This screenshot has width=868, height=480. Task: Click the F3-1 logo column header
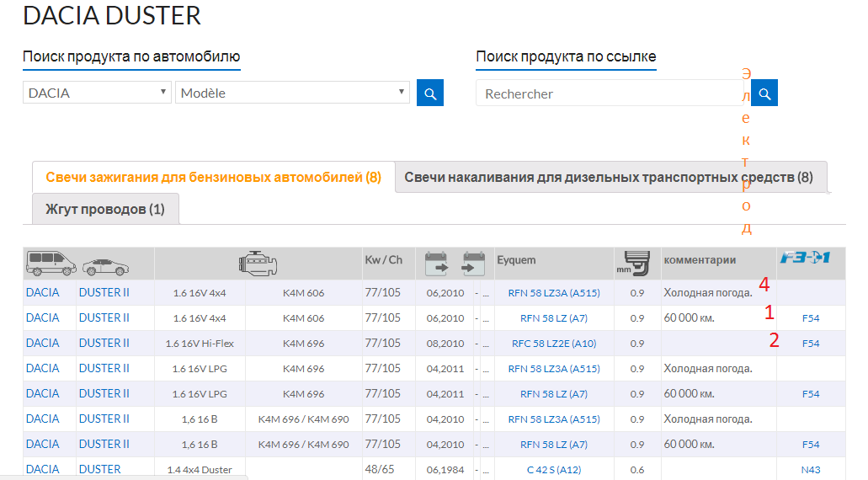(806, 258)
